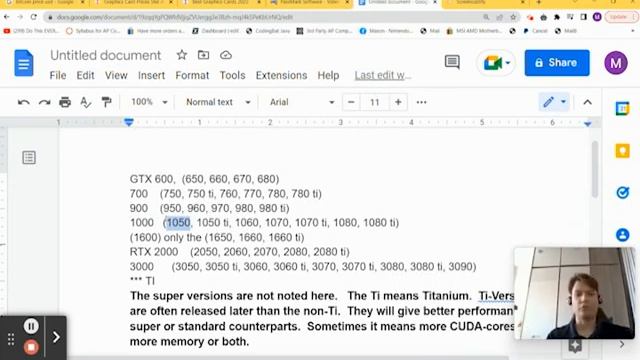
Task: Click the browser address bar URL
Action: tap(175, 17)
